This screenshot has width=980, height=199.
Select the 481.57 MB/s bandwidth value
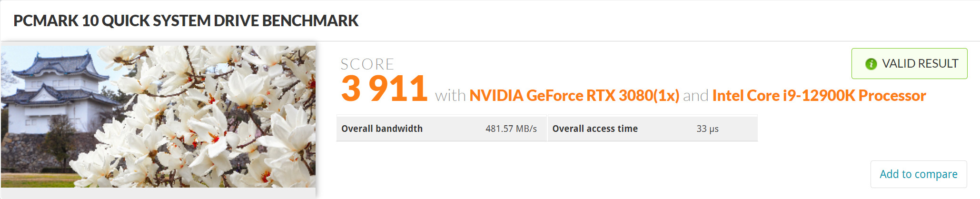click(511, 129)
